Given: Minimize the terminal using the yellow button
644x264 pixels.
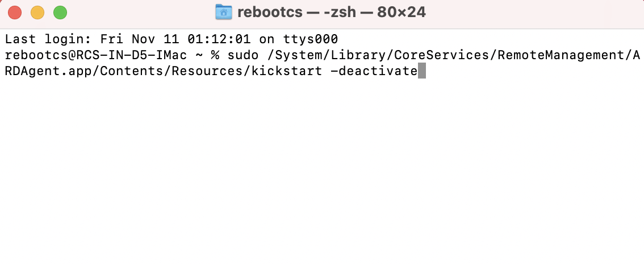Looking at the screenshot, I should coord(37,12).
